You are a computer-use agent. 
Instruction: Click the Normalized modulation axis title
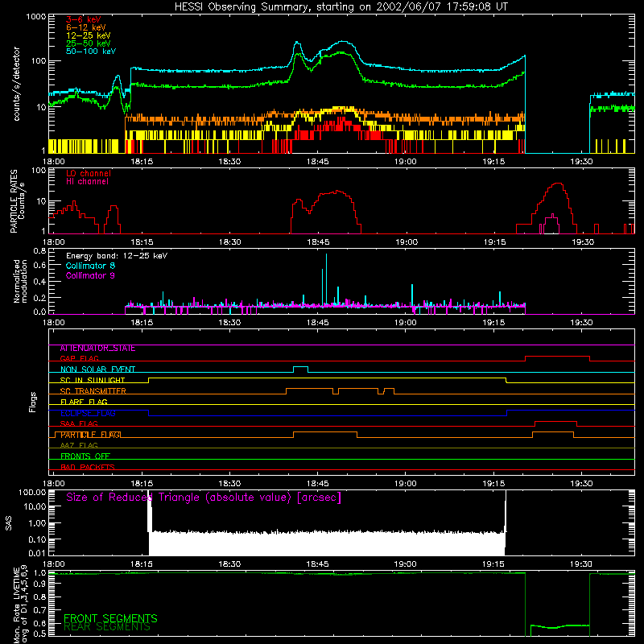tap(20, 281)
